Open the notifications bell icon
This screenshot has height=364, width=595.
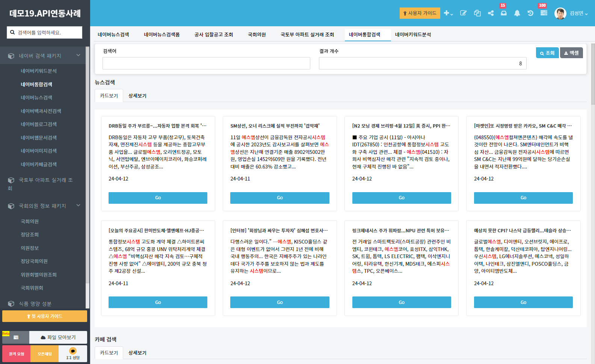click(x=517, y=13)
